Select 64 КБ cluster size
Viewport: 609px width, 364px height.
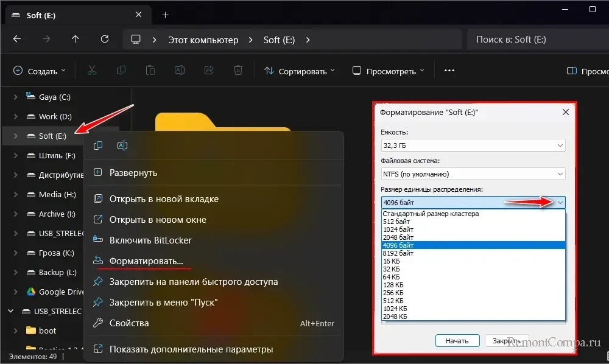473,277
